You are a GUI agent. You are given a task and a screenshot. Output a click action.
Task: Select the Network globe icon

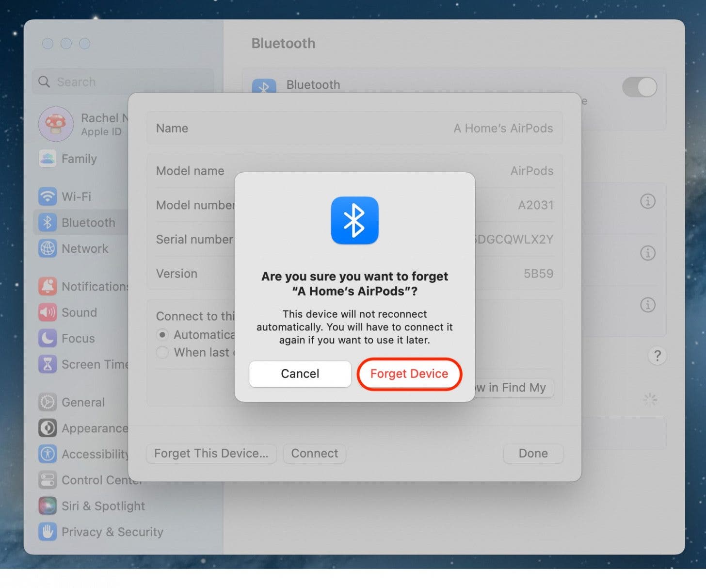tap(48, 248)
